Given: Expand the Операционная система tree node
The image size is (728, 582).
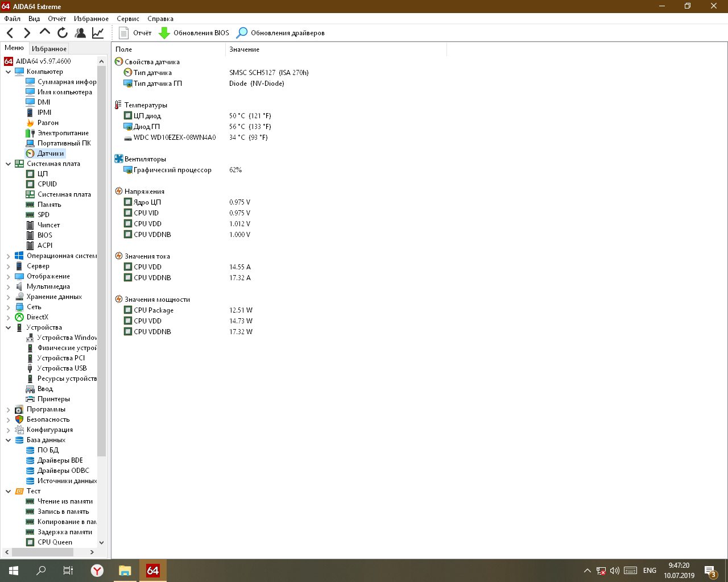Looking at the screenshot, I should 8,256.
